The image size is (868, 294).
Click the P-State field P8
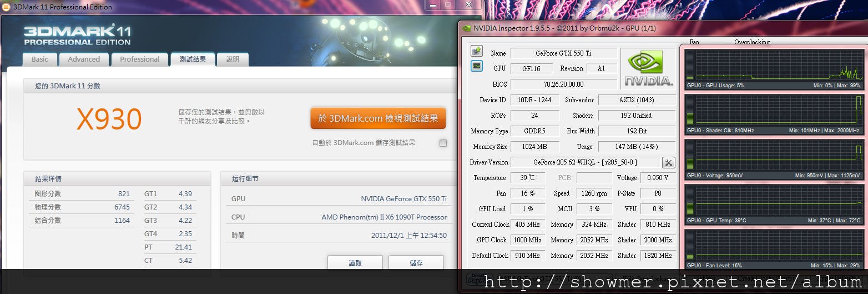[x=658, y=193]
